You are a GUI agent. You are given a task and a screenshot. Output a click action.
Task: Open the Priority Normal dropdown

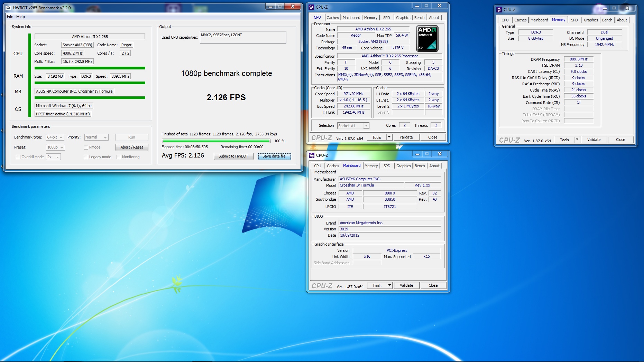pos(96,137)
